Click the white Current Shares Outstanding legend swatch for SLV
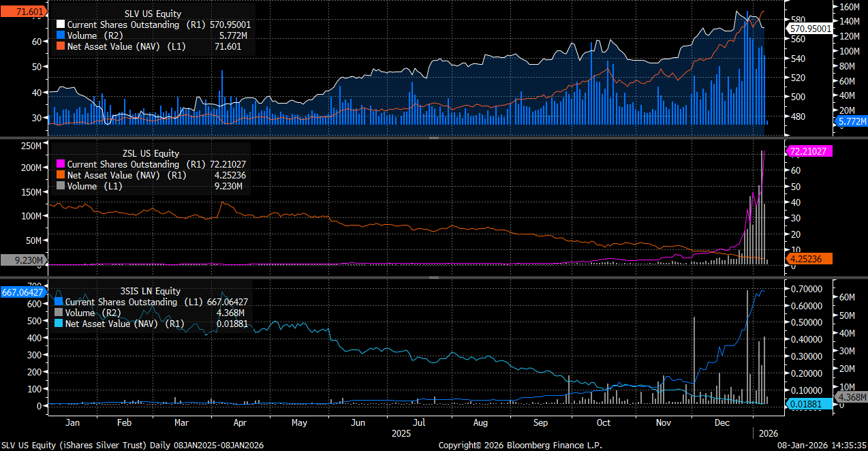Screen dimensions: 868x451 point(61,25)
